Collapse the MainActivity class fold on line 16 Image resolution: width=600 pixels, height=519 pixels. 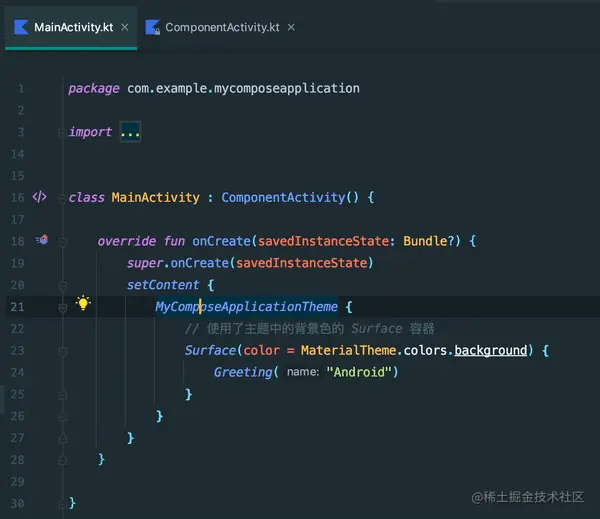(x=62, y=198)
